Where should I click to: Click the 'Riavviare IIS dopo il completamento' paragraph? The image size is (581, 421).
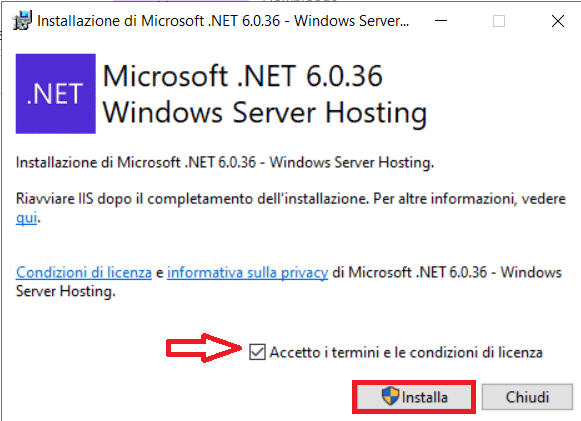(x=290, y=208)
